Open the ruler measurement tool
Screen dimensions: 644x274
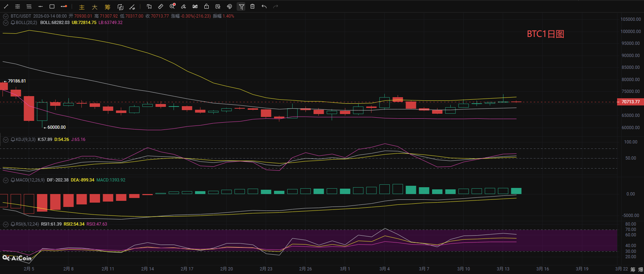tap(161, 6)
